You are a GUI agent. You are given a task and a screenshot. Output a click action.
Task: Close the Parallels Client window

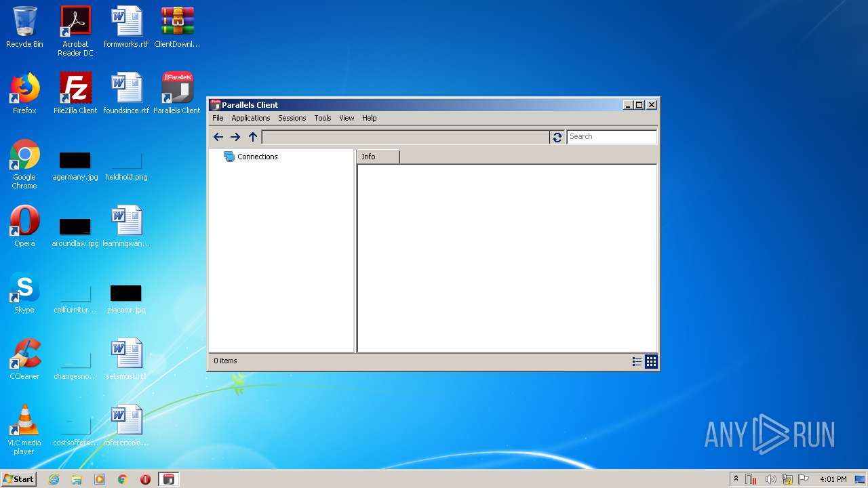coord(652,105)
